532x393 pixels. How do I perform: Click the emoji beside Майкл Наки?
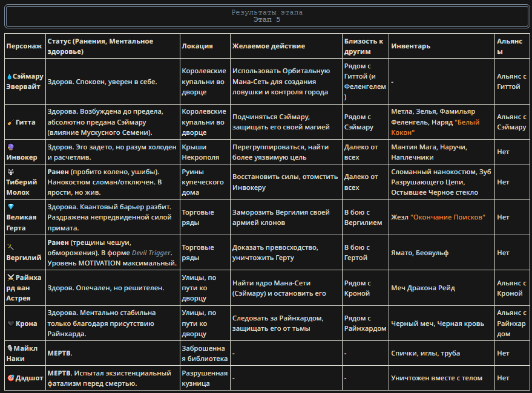[10, 348]
